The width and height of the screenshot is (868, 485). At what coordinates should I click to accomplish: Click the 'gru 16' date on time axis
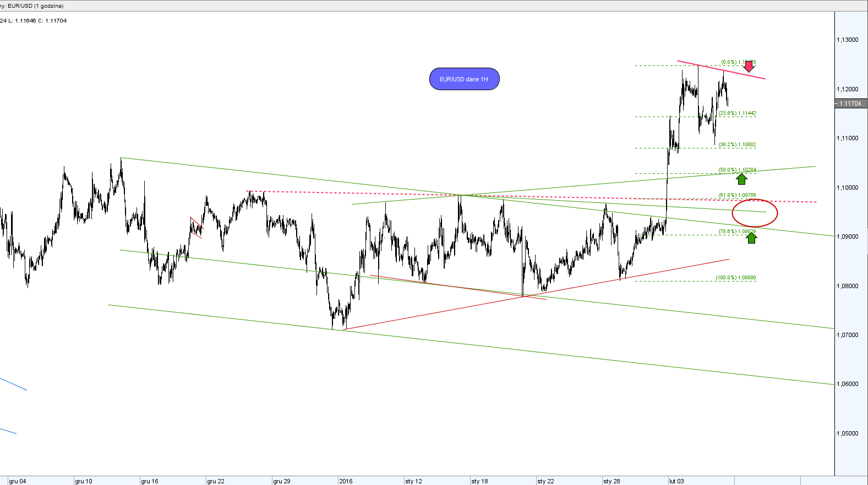coord(150,481)
